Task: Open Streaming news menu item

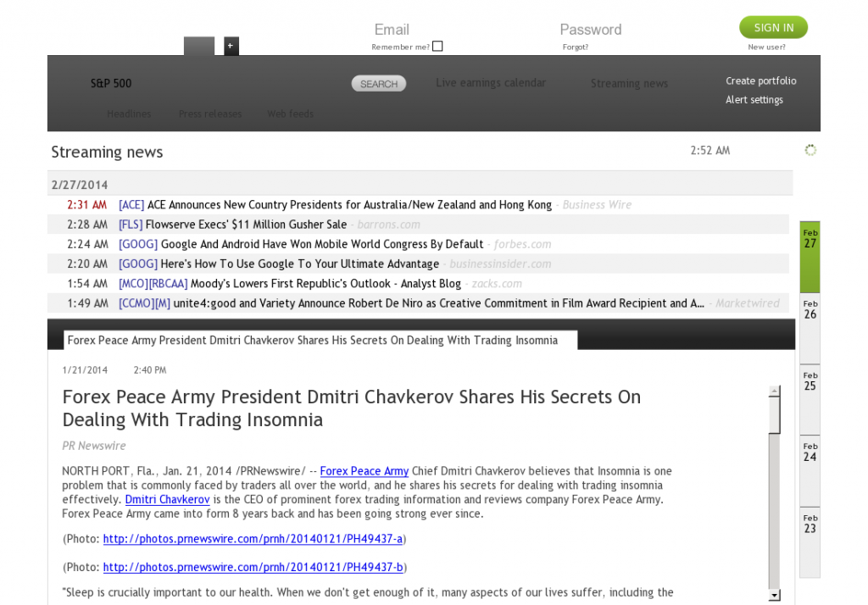Action: pyautogui.click(x=629, y=83)
